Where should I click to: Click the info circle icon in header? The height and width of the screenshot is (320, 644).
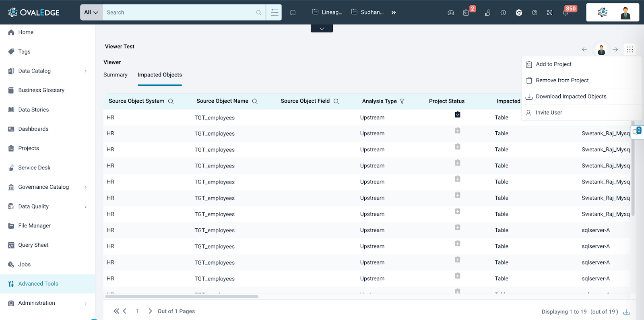pos(503,13)
